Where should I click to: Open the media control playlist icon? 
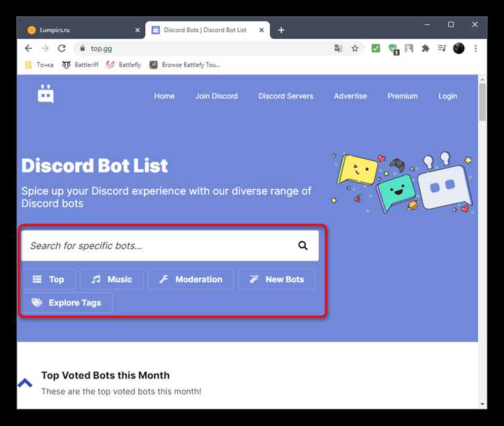pos(442,48)
